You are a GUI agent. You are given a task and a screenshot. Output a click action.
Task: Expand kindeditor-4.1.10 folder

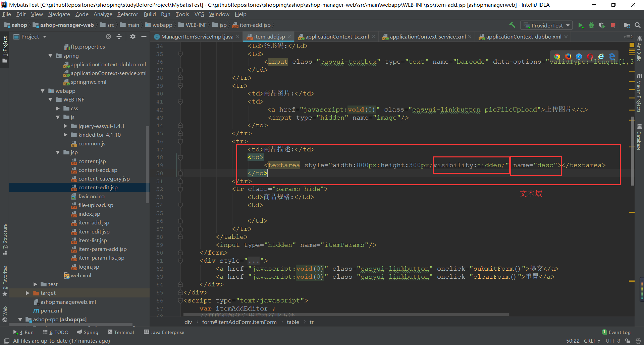65,135
